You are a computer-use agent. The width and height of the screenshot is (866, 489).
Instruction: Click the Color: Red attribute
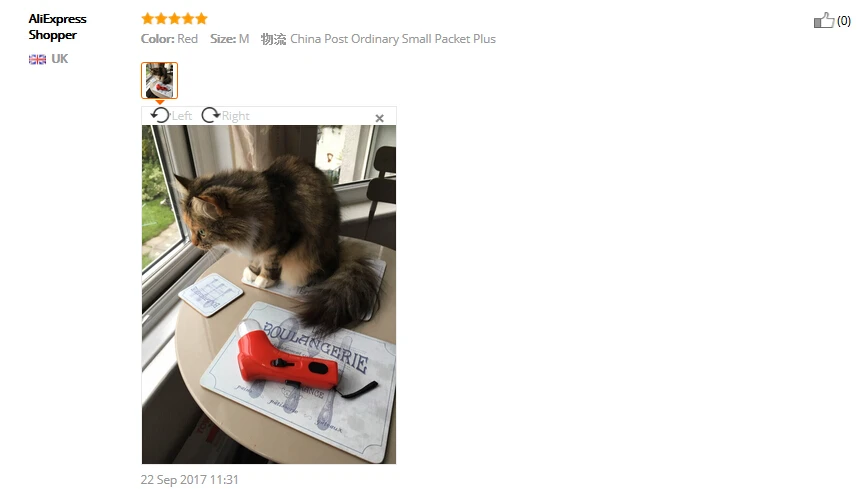pyautogui.click(x=169, y=39)
